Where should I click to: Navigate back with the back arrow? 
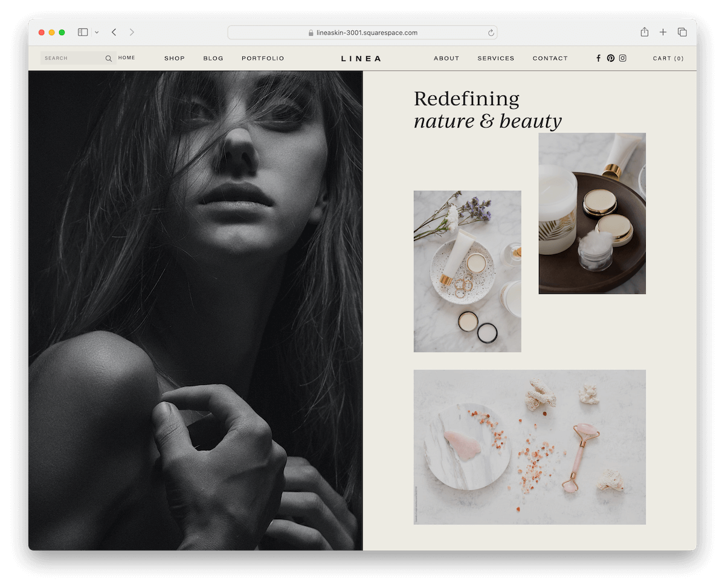(114, 32)
